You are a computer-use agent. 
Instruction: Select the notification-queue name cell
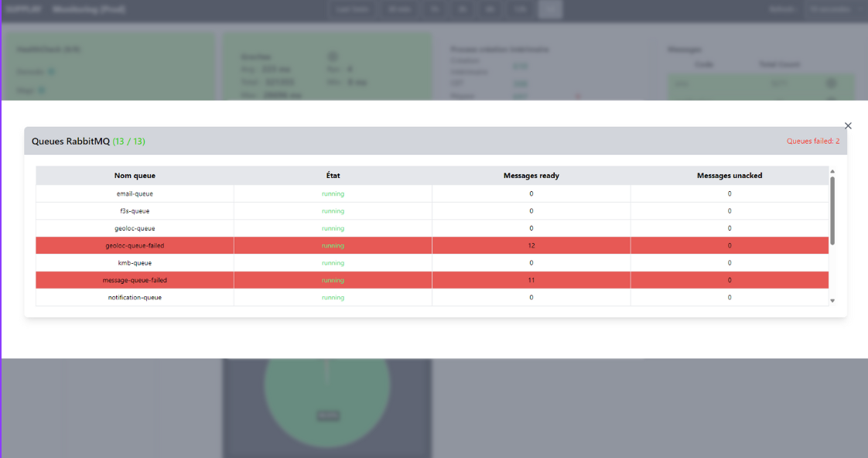click(x=135, y=297)
